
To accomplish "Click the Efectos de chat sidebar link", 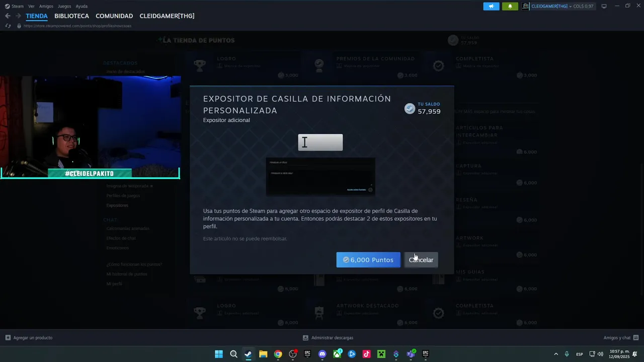I will [121, 238].
